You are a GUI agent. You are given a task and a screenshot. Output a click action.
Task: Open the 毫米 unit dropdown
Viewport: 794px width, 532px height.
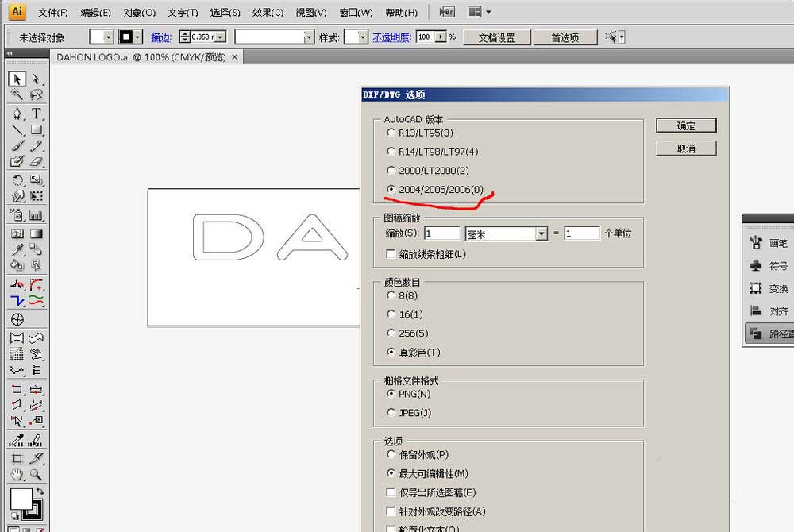542,233
